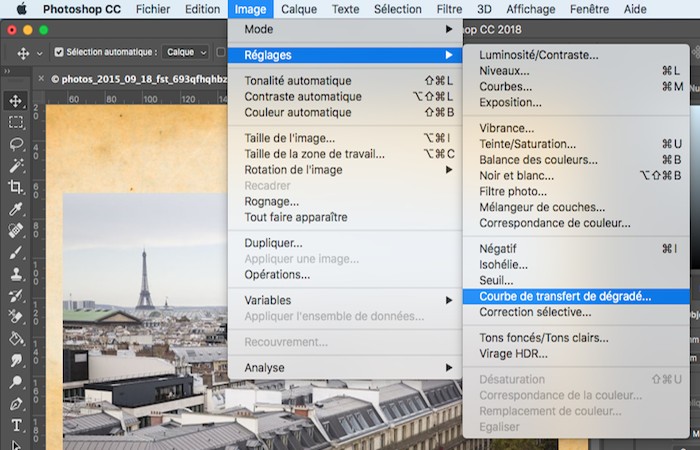Screen dimensions: 700x450
Task: Open the Apple menu
Action: [x=21, y=9]
